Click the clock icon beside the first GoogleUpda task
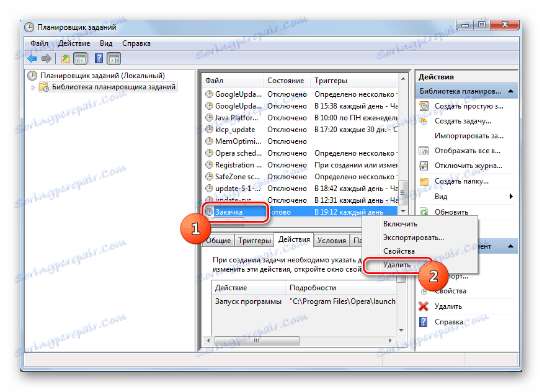The image size is (542, 392). click(209, 94)
